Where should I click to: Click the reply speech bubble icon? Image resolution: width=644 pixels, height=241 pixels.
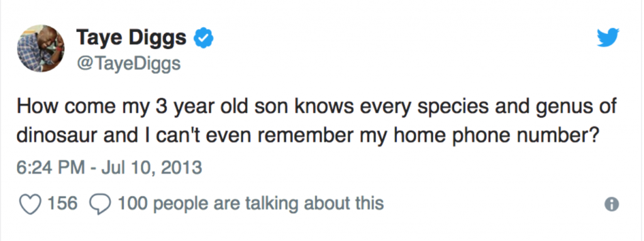pyautogui.click(x=100, y=204)
